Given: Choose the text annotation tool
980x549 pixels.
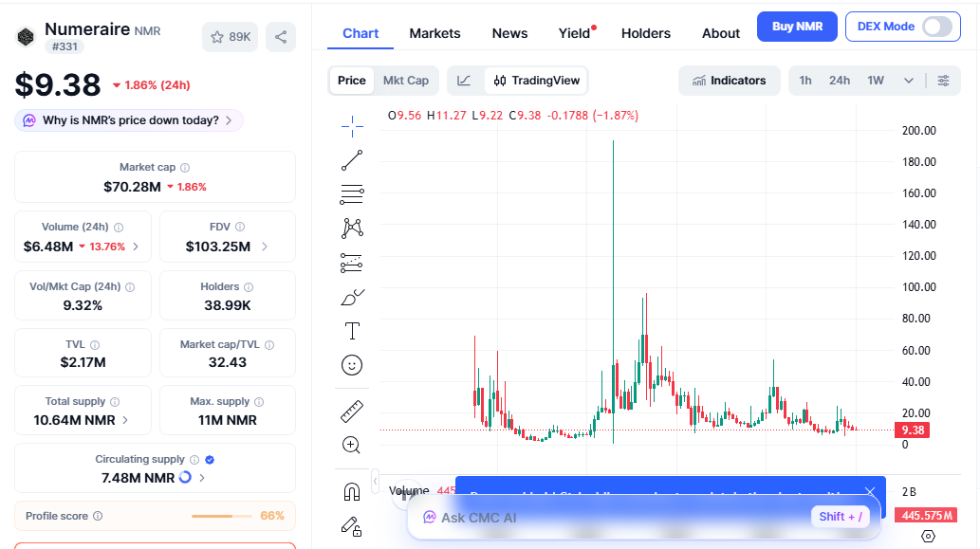Looking at the screenshot, I should click(352, 331).
